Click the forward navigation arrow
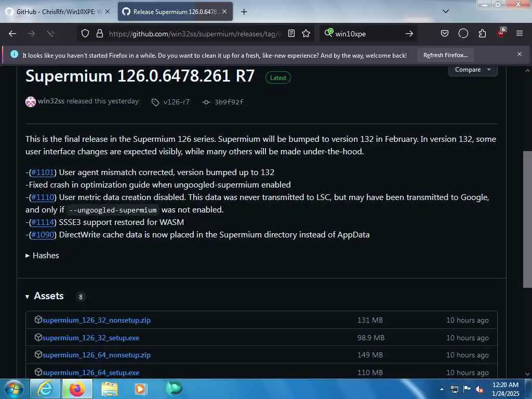This screenshot has height=399, width=532. click(31, 34)
